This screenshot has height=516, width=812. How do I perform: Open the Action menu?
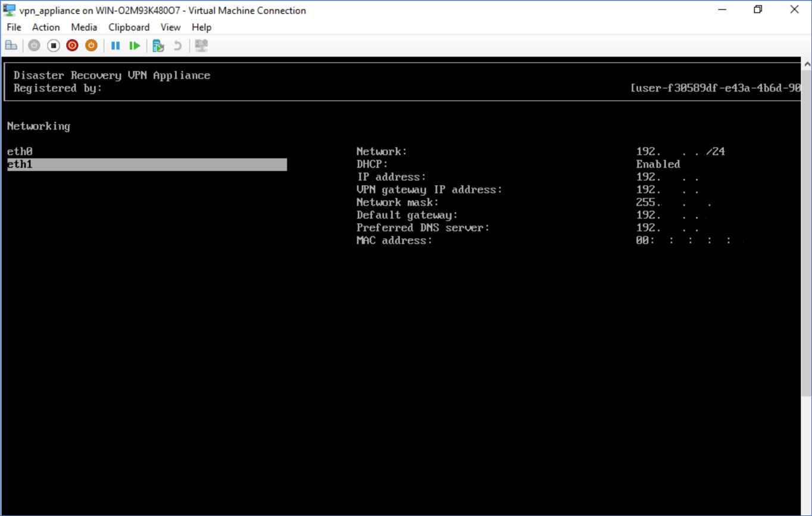45,27
